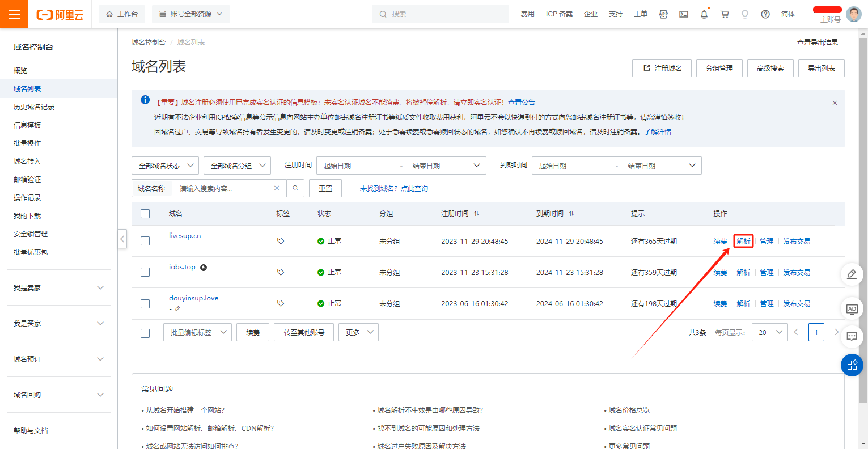This screenshot has height=449, width=868.
Task: Change page size dropdown showing 20
Action: [770, 332]
